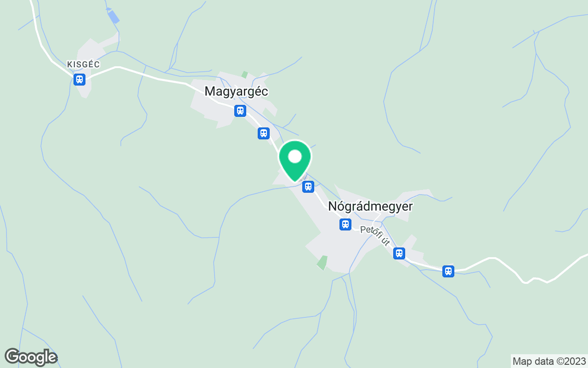Click the white circle inside the green pin
Image resolution: width=588 pixels, height=368 pixels.
point(295,157)
